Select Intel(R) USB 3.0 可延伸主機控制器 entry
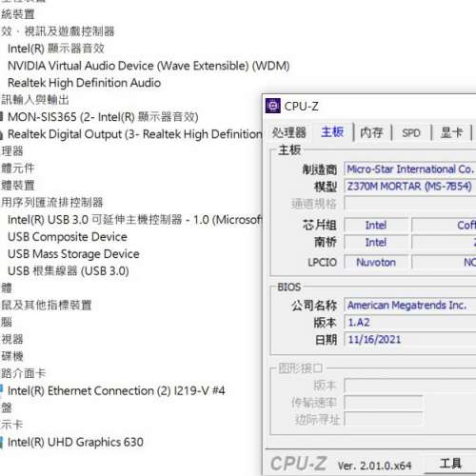Viewport: 476px width, 476px height. pyautogui.click(x=135, y=220)
